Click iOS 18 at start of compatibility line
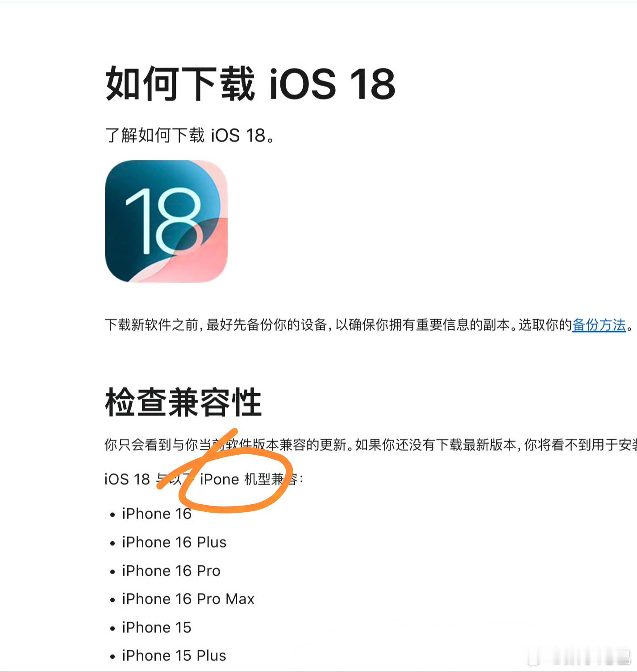The width and height of the screenshot is (637, 672). click(x=127, y=479)
